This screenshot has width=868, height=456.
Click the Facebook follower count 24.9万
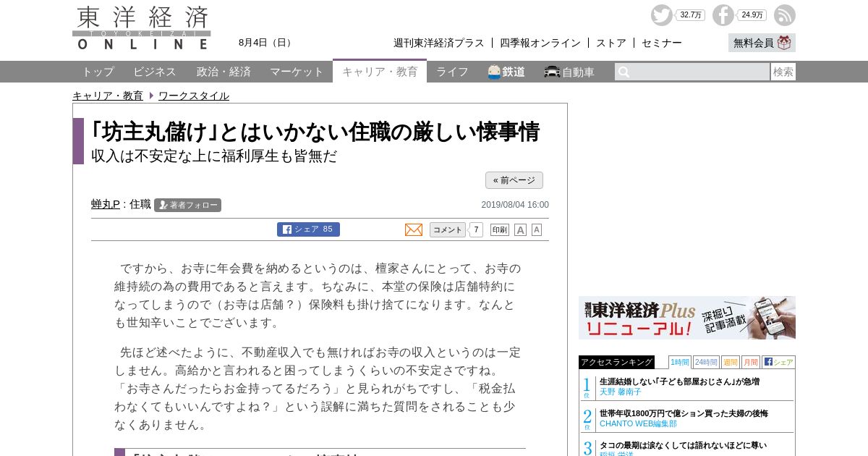tap(752, 15)
